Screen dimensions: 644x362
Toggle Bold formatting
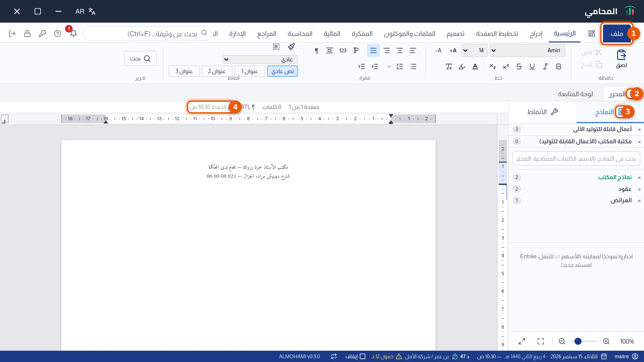point(558,66)
